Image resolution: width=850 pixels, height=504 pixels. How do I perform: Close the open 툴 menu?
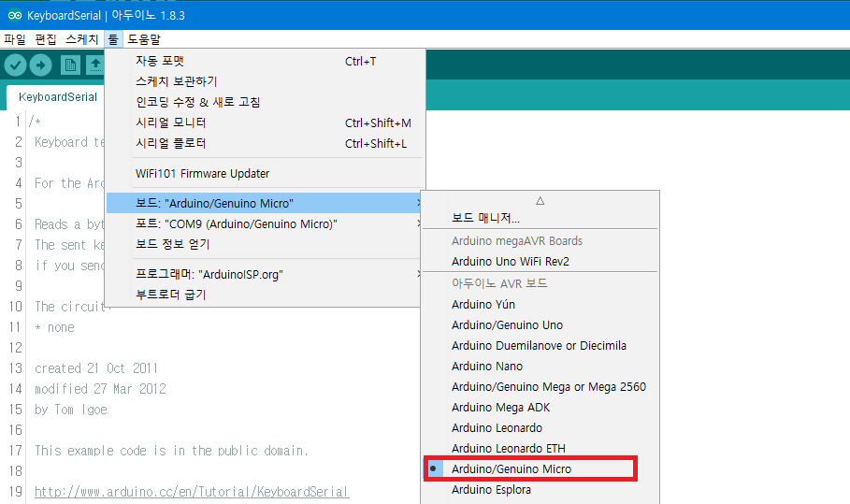113,39
